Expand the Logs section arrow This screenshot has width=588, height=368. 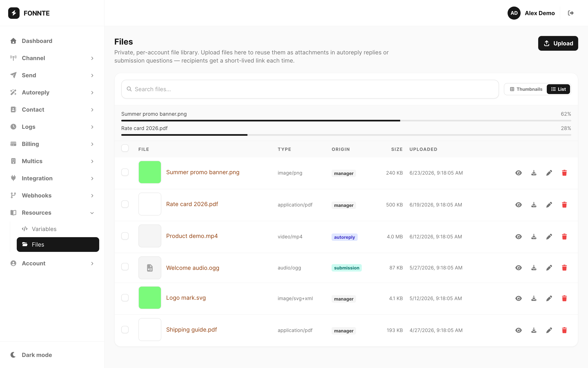point(92,127)
